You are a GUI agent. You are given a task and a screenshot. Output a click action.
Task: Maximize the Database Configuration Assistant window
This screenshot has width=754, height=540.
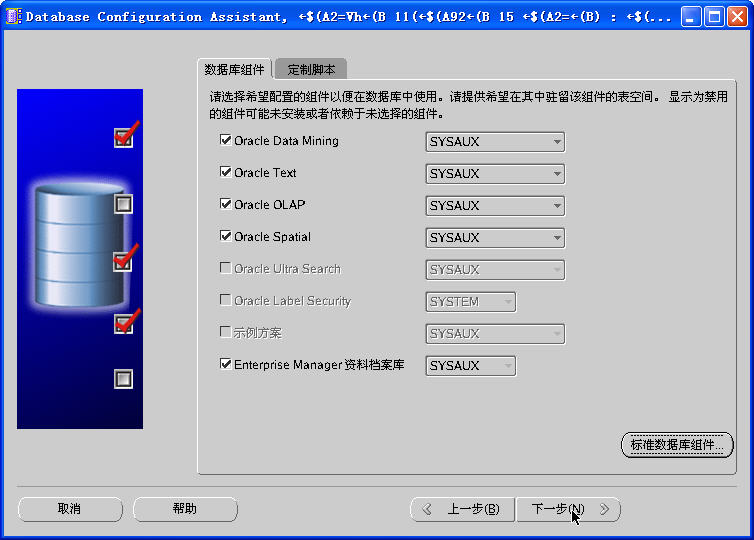pyautogui.click(x=714, y=17)
